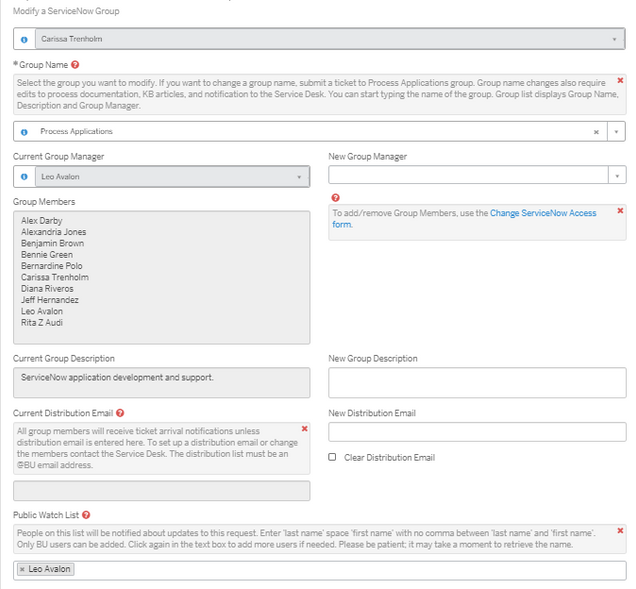The width and height of the screenshot is (636, 589).
Task: Expand the Current Group Manager dropdown
Action: [x=299, y=177]
